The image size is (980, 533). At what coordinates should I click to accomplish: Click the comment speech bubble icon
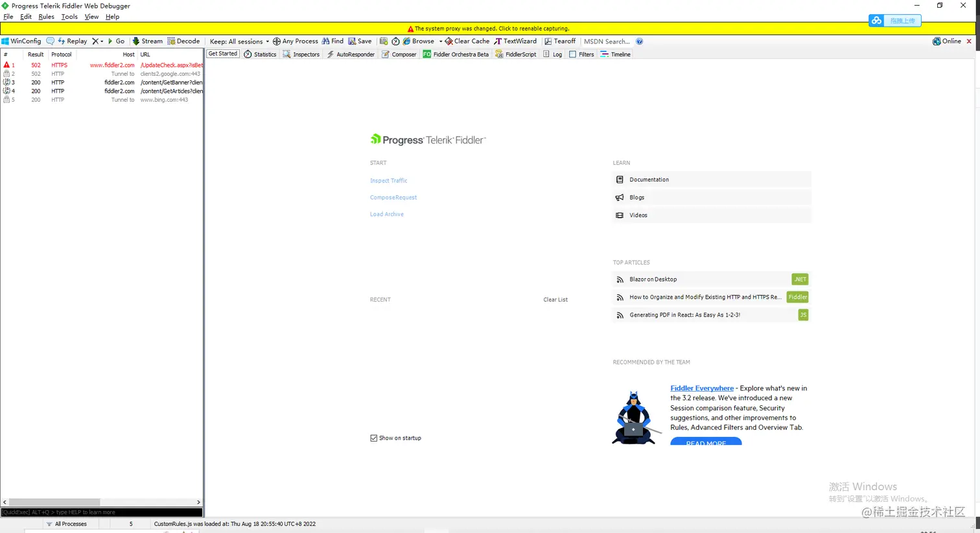[x=50, y=41]
